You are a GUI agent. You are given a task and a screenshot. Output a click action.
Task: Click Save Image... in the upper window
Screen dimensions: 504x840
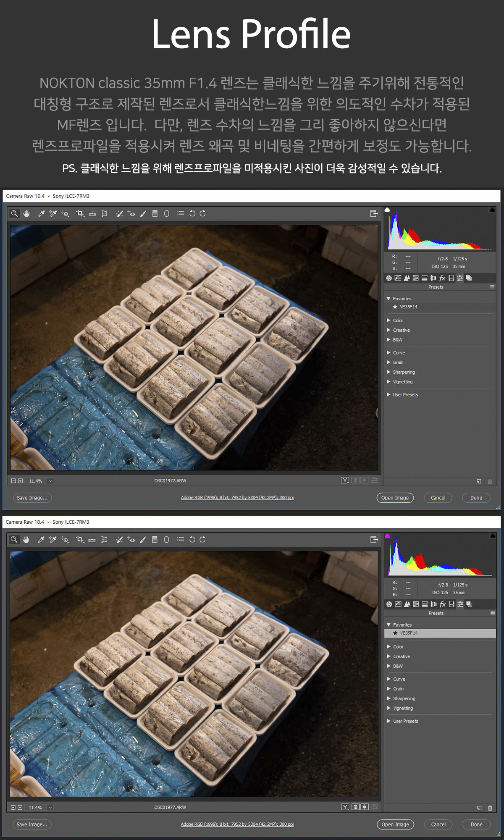coord(32,498)
